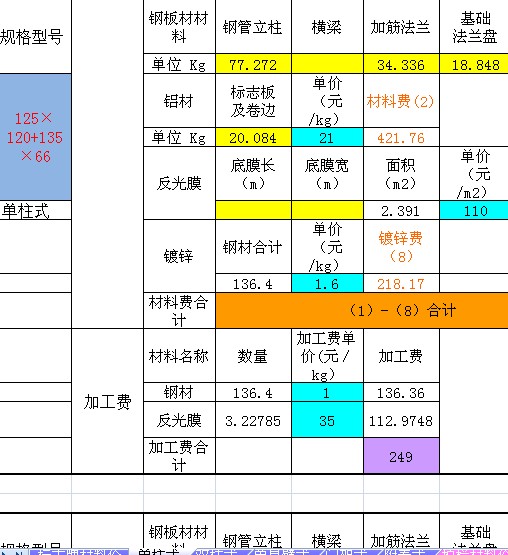Click the top 基础法兰盘 header cell
The height and width of the screenshot is (555, 508).
click(474, 27)
